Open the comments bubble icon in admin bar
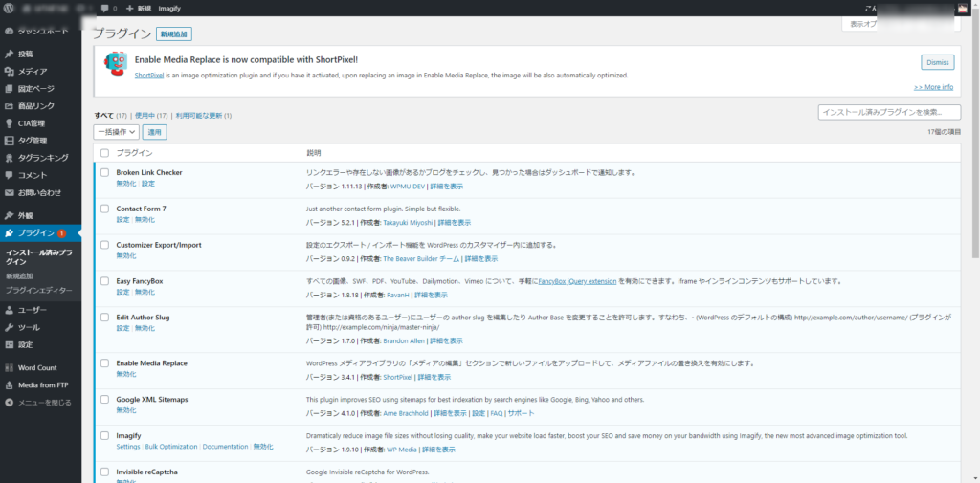The image size is (980, 483). (x=104, y=9)
